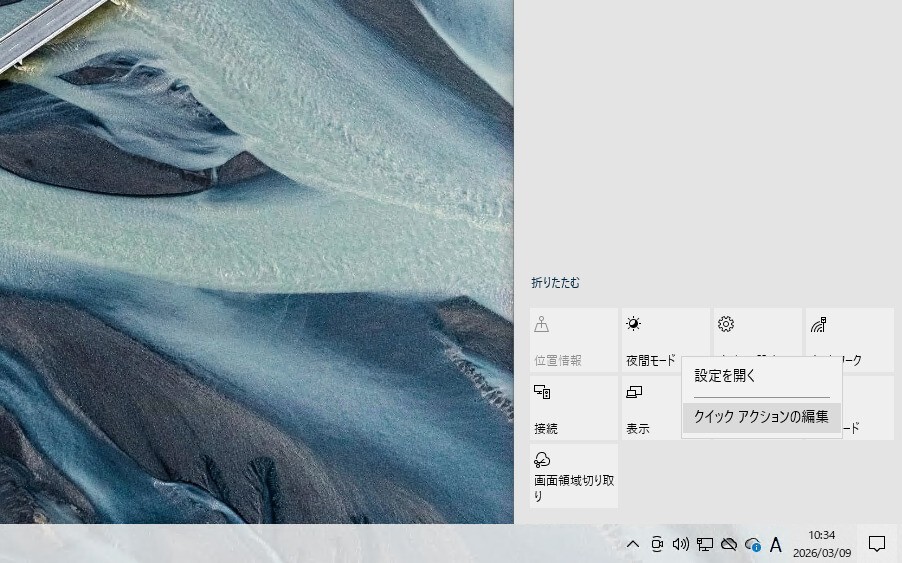Viewport: 902px width, 563px height.
Task: Click the 折りたたむ link to collapse quick actions
Action: click(x=555, y=282)
